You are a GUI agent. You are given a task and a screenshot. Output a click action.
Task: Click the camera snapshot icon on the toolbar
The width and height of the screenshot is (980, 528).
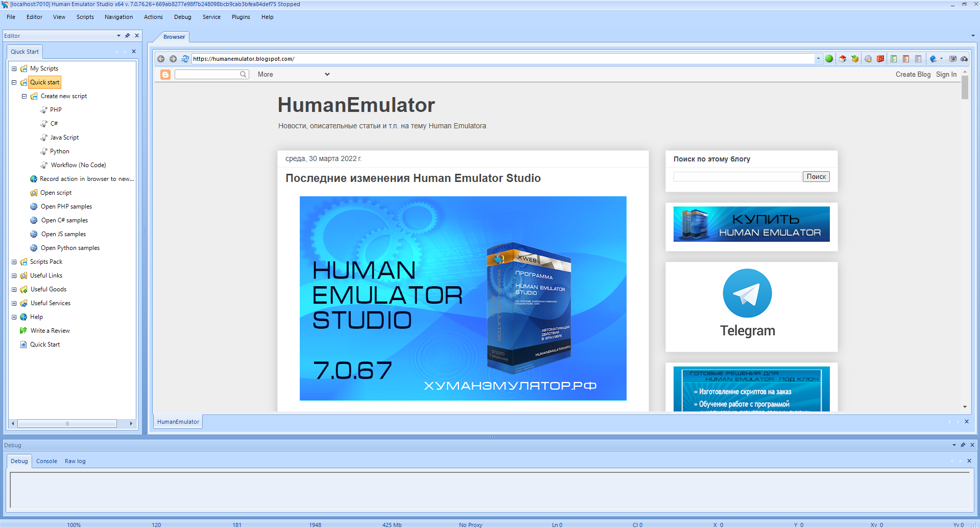(952, 58)
